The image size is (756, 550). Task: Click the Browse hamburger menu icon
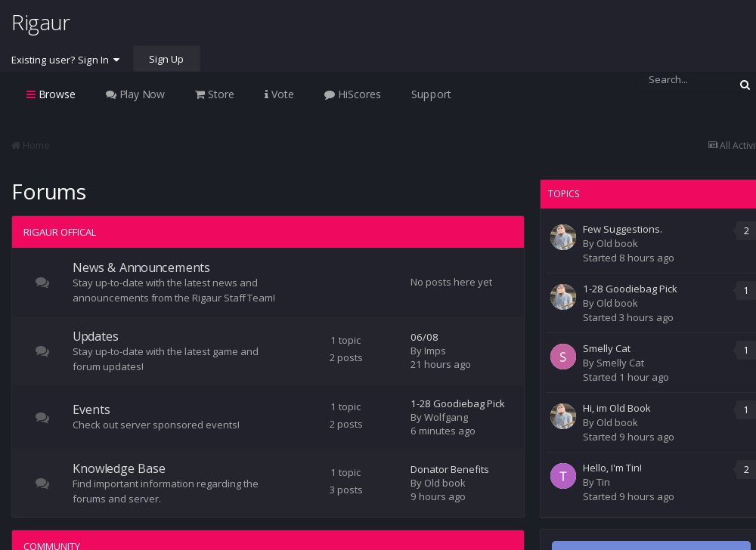pyautogui.click(x=31, y=94)
